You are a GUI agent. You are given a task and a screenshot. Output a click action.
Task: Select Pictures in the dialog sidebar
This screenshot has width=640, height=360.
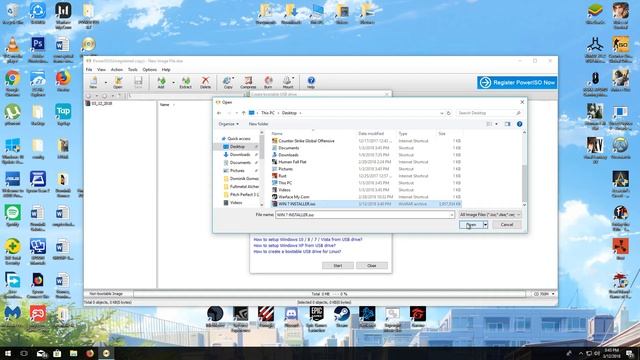click(x=237, y=171)
